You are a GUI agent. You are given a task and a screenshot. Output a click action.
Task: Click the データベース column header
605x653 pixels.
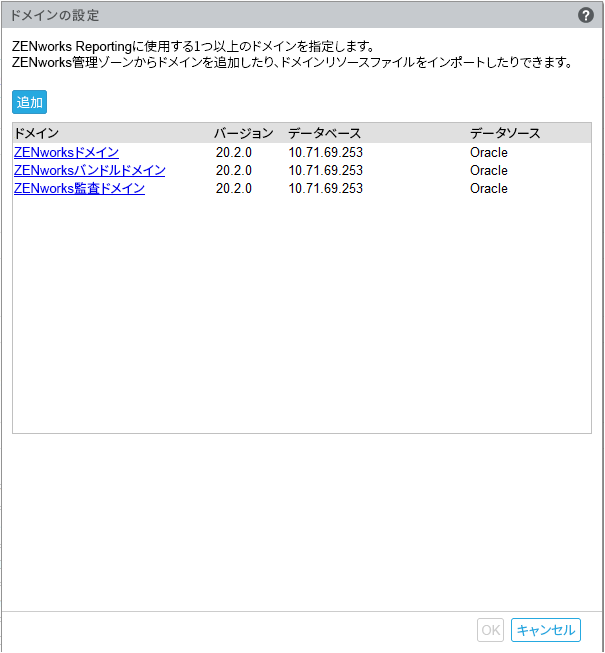click(x=324, y=133)
